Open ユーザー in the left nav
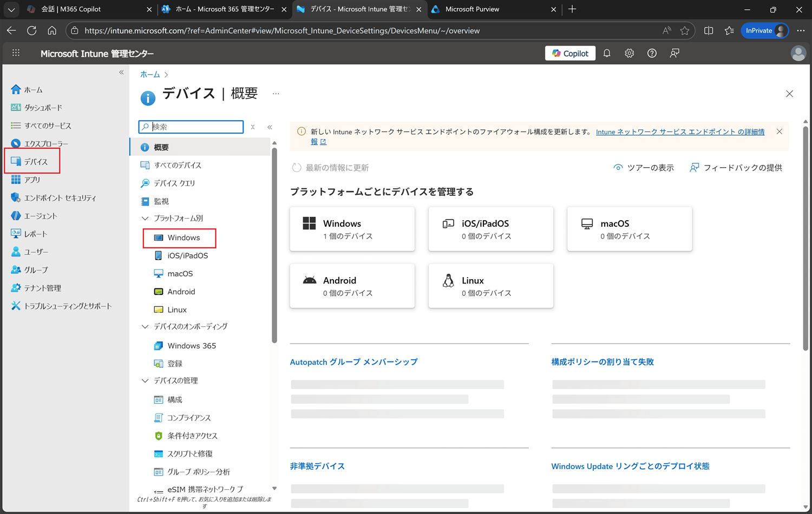812x514 pixels. 30,252
